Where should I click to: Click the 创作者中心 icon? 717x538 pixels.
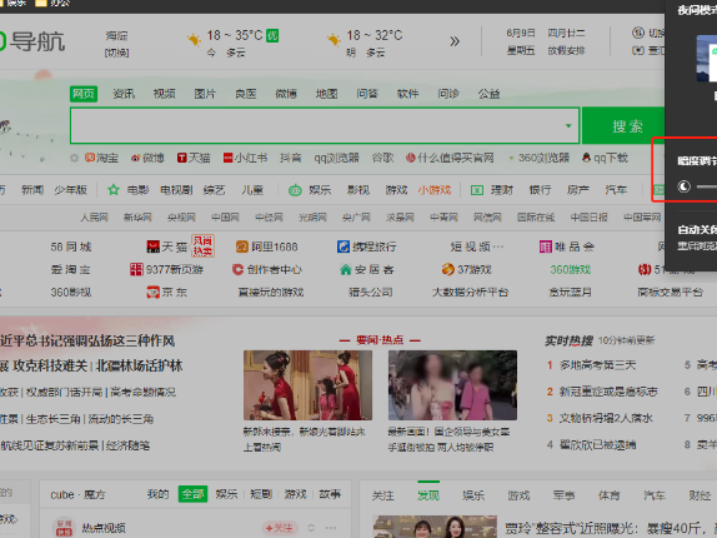point(237,270)
